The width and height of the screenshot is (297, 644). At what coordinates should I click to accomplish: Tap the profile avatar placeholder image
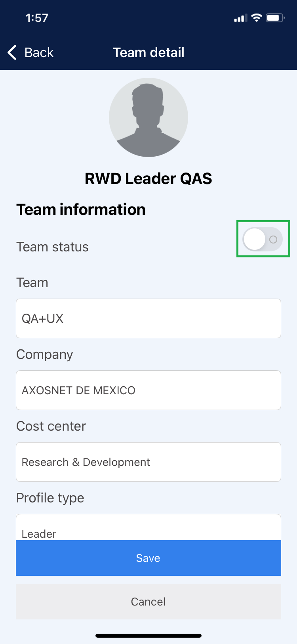(148, 117)
